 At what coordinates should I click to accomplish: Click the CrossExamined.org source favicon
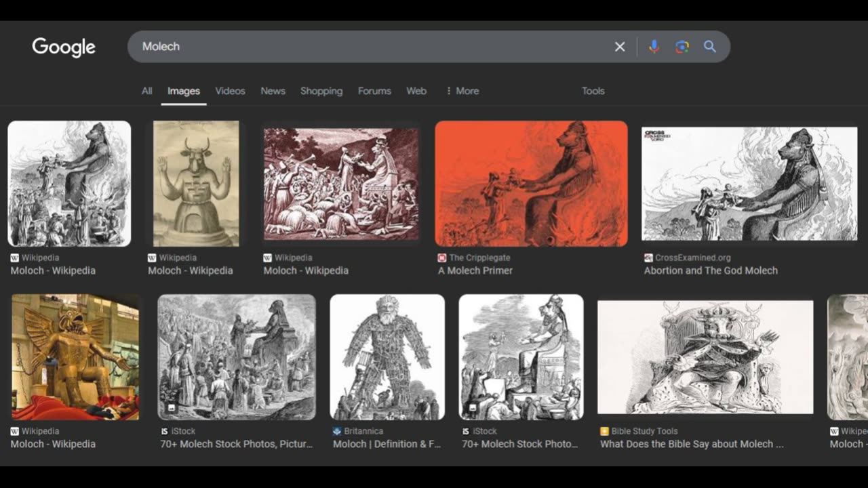point(648,258)
